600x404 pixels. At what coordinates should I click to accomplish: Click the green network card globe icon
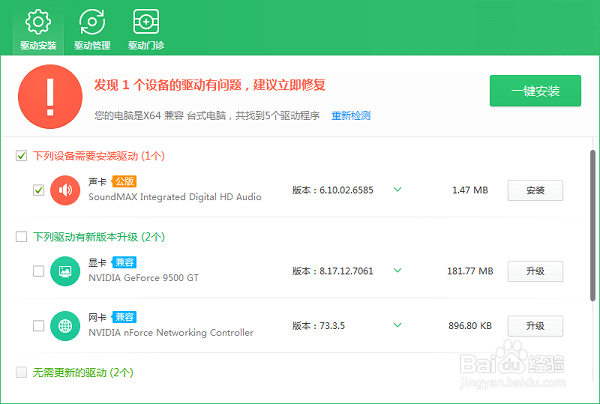click(x=65, y=326)
